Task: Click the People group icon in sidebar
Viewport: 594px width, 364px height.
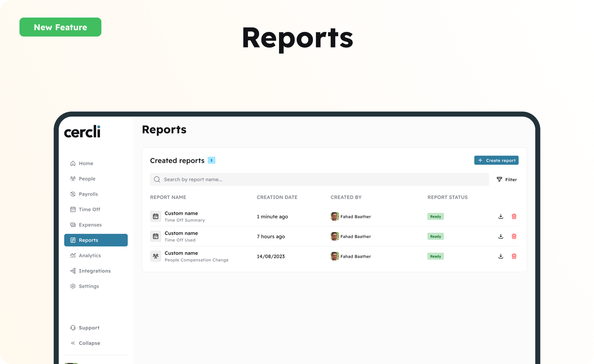Action: pyautogui.click(x=73, y=179)
